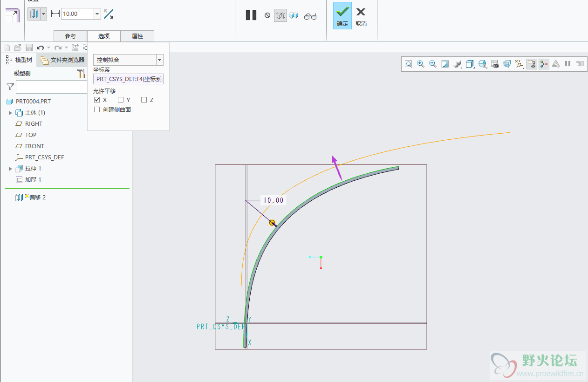Click the 10.00 dimension label in viewport
Screen dimensions: 588x382
pos(273,200)
